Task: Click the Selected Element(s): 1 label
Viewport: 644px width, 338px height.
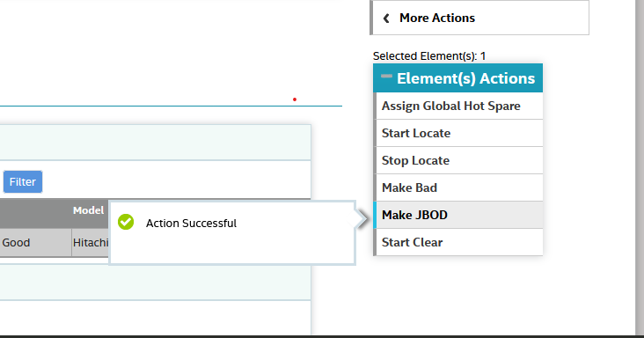Action: coord(429,55)
